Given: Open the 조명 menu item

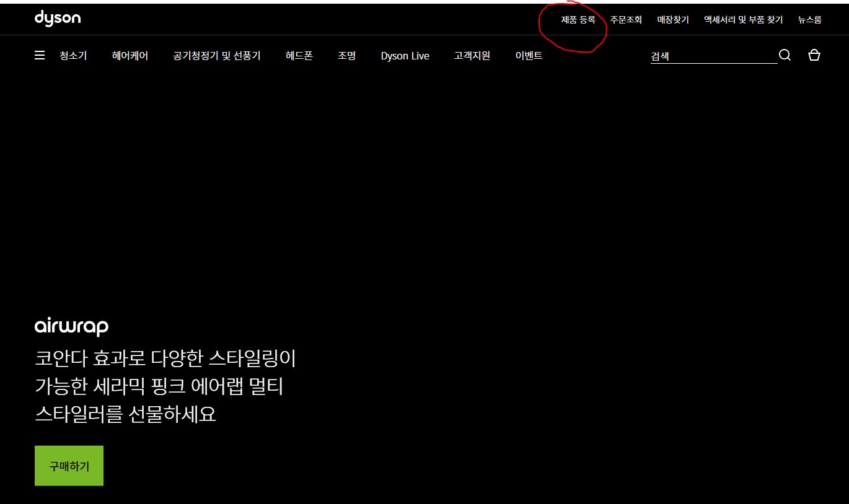Looking at the screenshot, I should [x=347, y=56].
